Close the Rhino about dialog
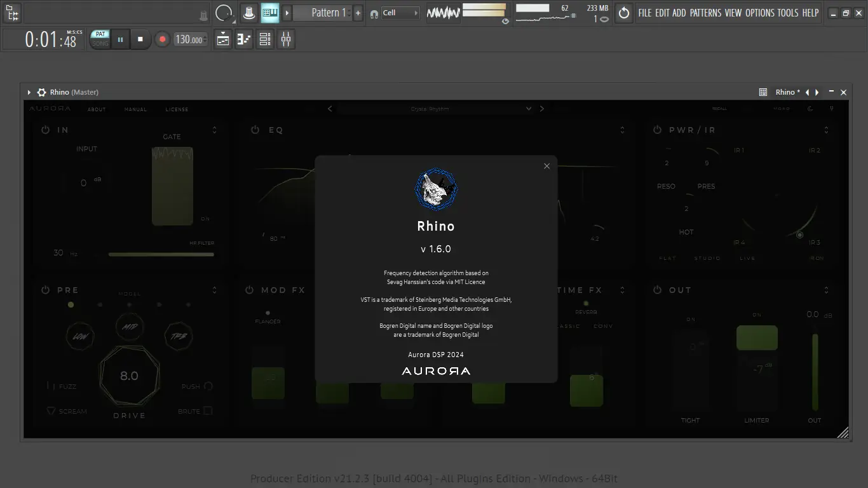868x488 pixels. pos(546,166)
